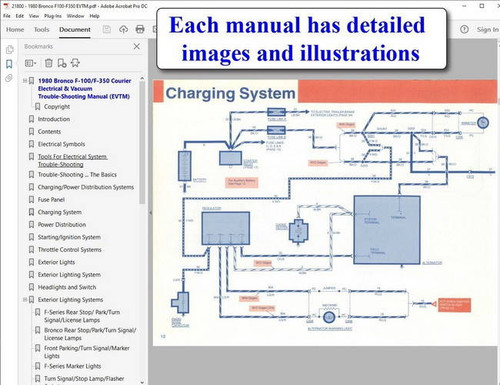Viewport: 500px width, 385px height.
Task: Open the Plug-Ins menu
Action: pyautogui.click(x=53, y=16)
